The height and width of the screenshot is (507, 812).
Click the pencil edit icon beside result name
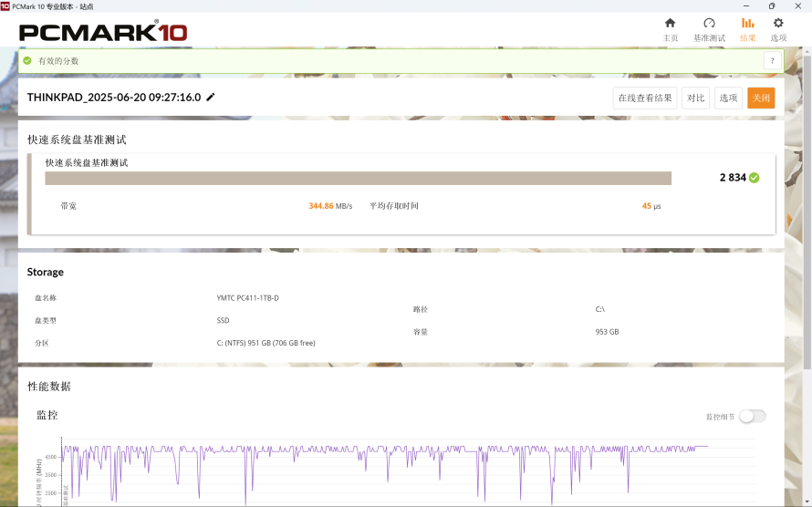pos(210,98)
